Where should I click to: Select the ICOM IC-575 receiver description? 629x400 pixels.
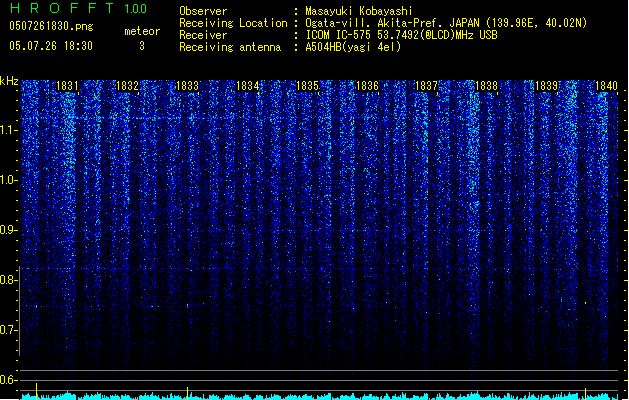pos(401,35)
